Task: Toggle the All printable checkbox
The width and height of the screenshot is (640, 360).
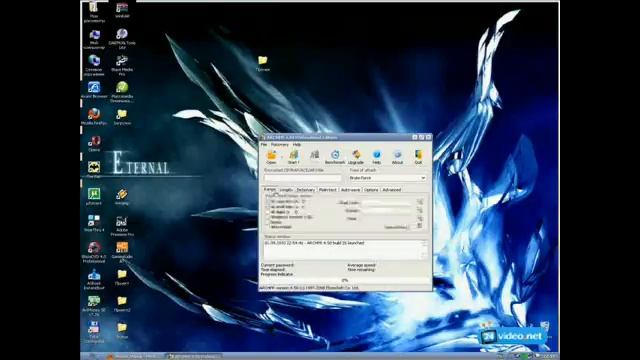Action: pos(268,227)
